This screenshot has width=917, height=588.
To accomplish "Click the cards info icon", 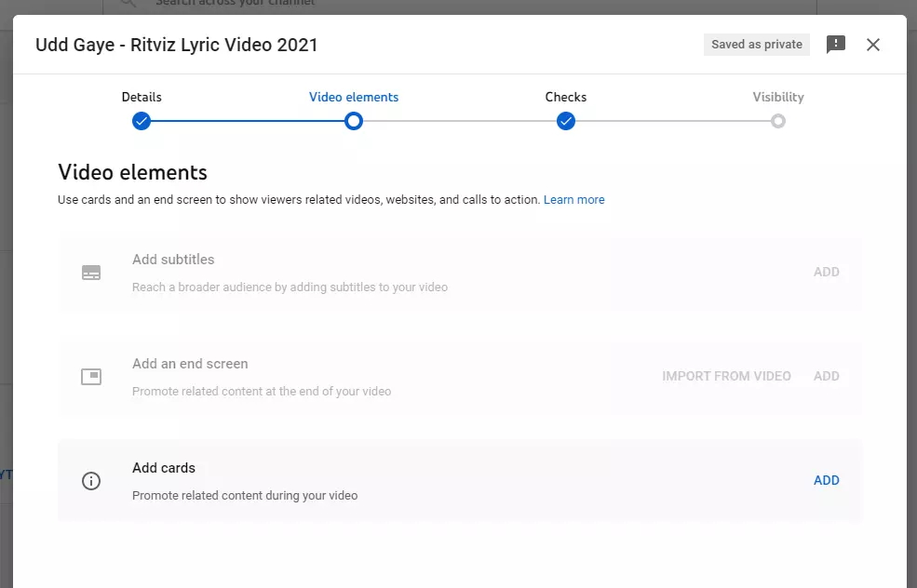I will coord(91,481).
